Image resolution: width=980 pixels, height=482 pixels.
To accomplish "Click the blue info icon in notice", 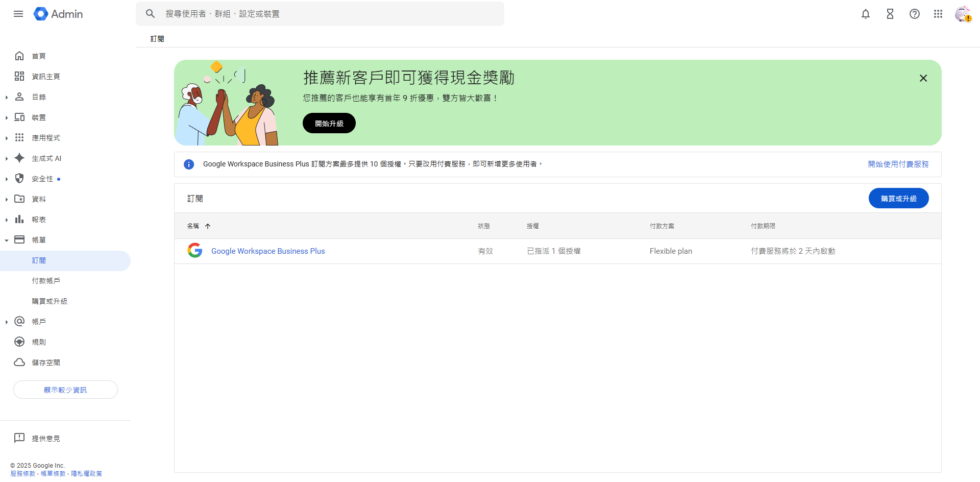I will 189,164.
